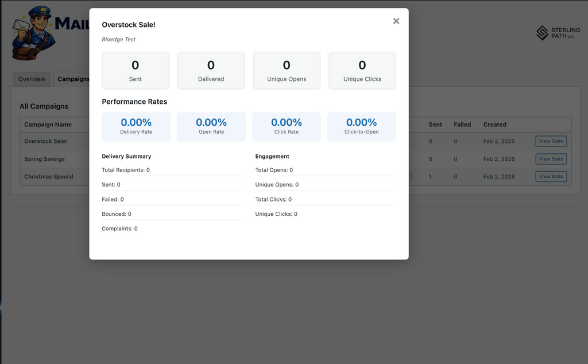Click the Open Rate percentage tile
Screen dimensions: 588x364
click(x=211, y=126)
